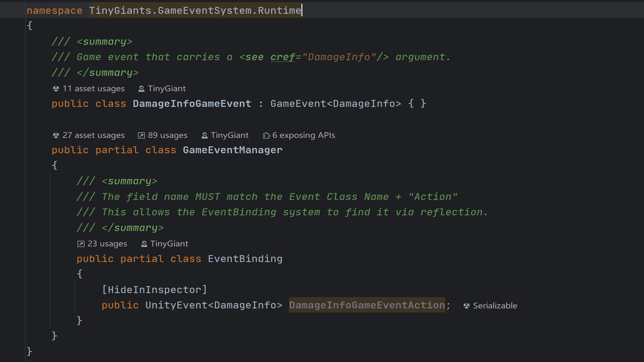The height and width of the screenshot is (362, 644).
Task: Open the 23 usages code lens
Action: 107,244
